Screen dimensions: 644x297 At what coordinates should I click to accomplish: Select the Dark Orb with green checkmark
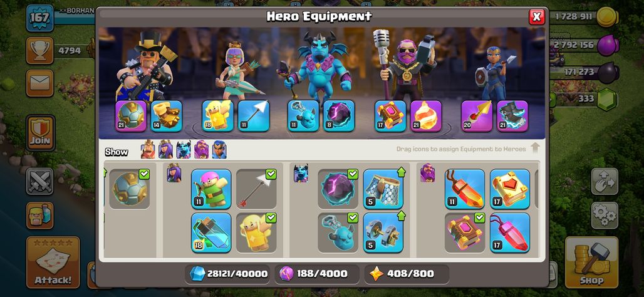coord(338,189)
